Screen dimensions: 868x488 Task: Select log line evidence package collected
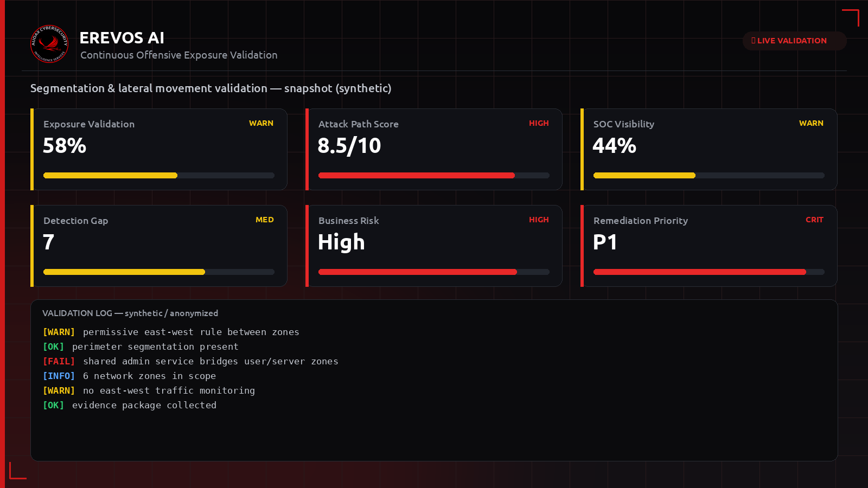click(130, 405)
